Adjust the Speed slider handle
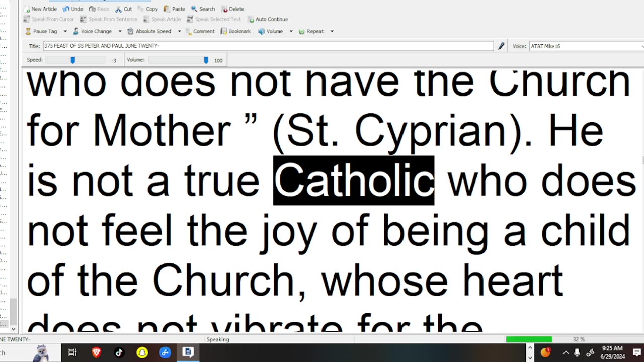 73,60
